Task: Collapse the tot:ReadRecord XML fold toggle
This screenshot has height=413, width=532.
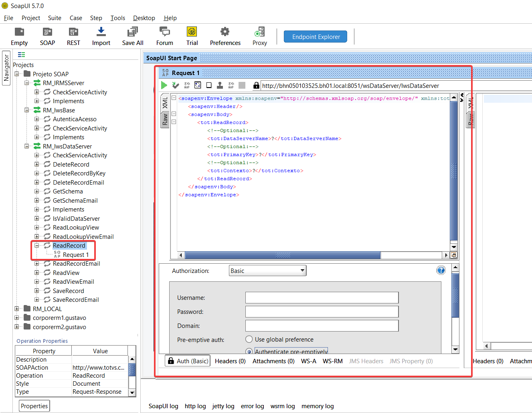Action: point(174,122)
